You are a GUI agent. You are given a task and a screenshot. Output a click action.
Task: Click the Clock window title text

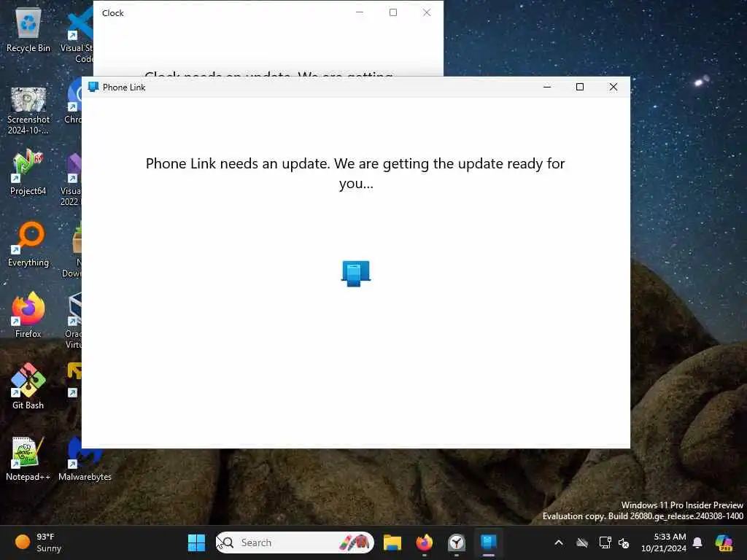pos(113,13)
